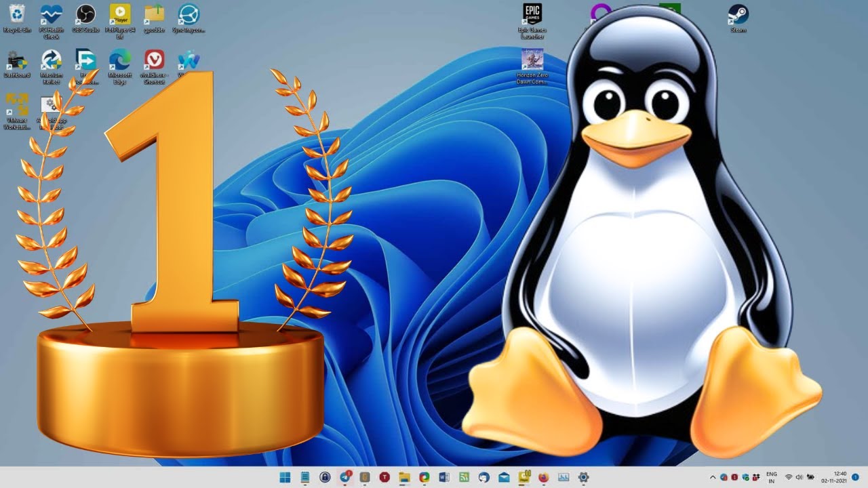Screen dimensions: 868x488
Task: Open the Recycle Bin desktop icon
Action: (17, 18)
